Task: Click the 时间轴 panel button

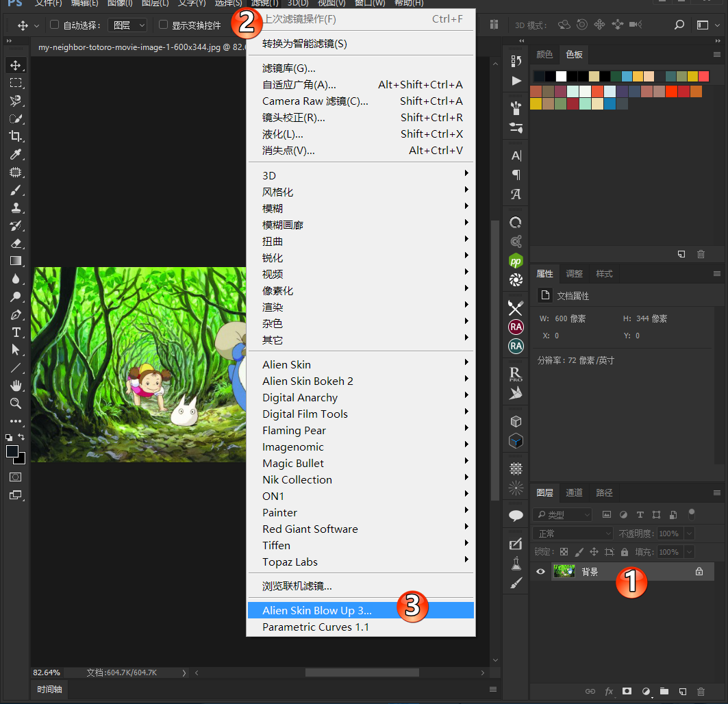Action: 50,689
